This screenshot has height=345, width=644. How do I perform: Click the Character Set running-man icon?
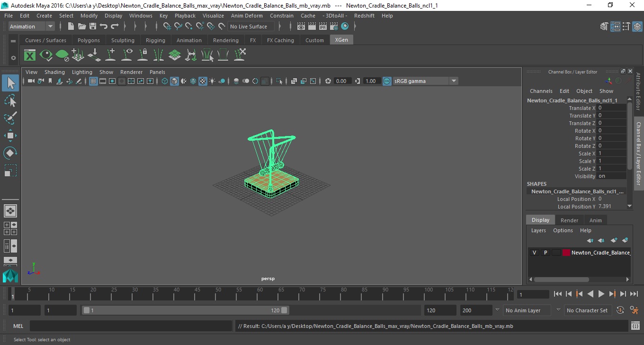click(635, 310)
